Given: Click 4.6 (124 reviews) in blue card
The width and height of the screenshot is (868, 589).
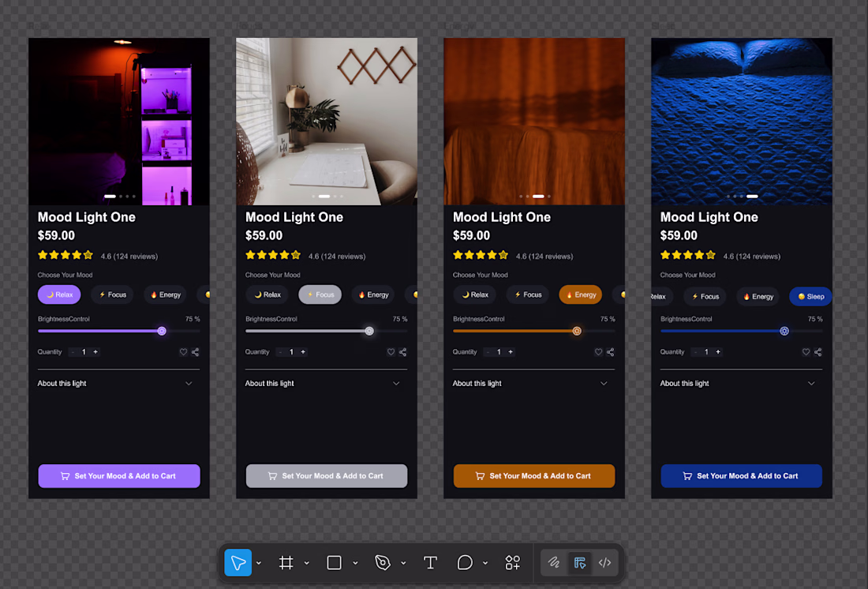Looking at the screenshot, I should [x=752, y=256].
